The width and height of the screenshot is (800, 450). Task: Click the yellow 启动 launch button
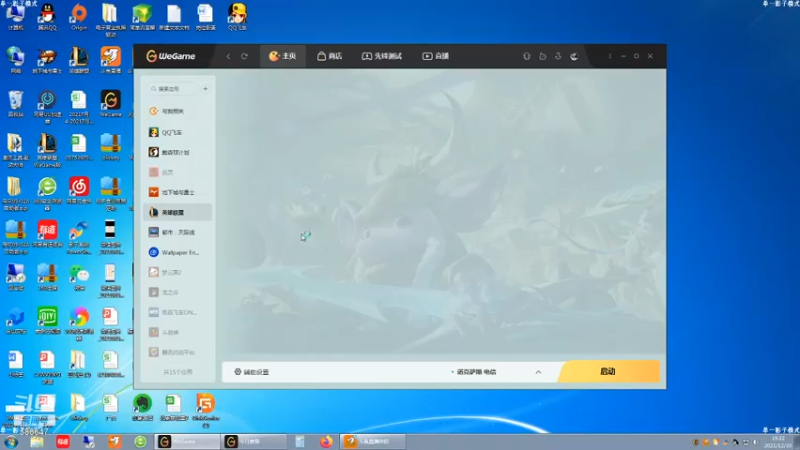click(608, 371)
